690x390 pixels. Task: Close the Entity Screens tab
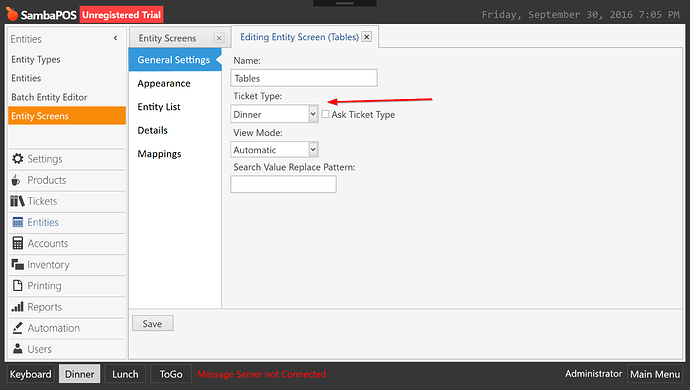pyautogui.click(x=219, y=38)
